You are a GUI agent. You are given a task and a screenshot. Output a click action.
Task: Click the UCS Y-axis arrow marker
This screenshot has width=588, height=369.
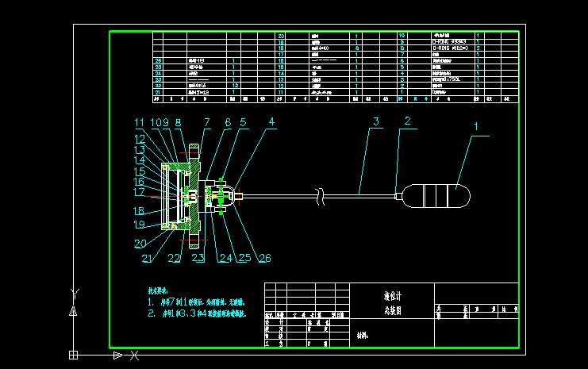pyautogui.click(x=73, y=311)
